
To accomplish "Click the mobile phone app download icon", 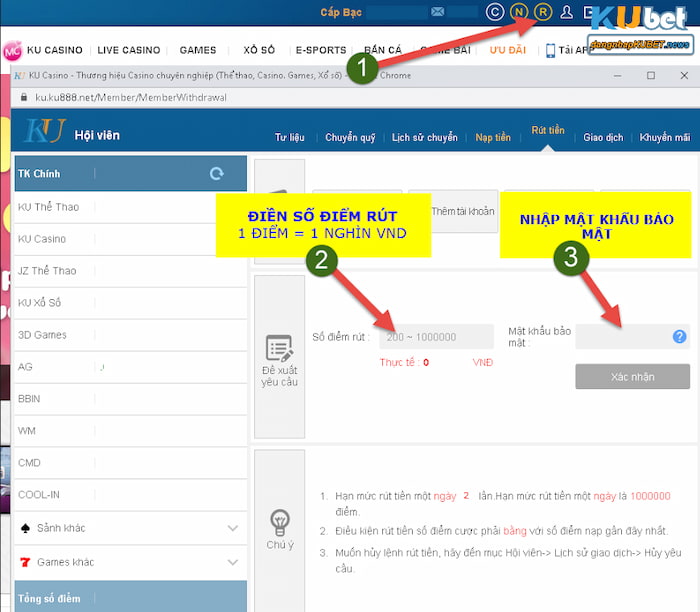I will click(550, 50).
